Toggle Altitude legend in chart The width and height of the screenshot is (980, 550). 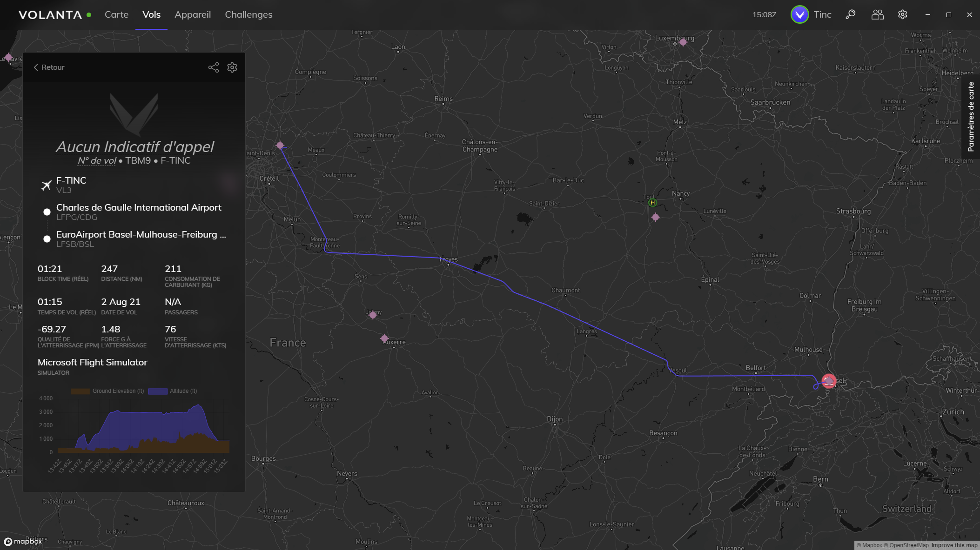pos(173,391)
